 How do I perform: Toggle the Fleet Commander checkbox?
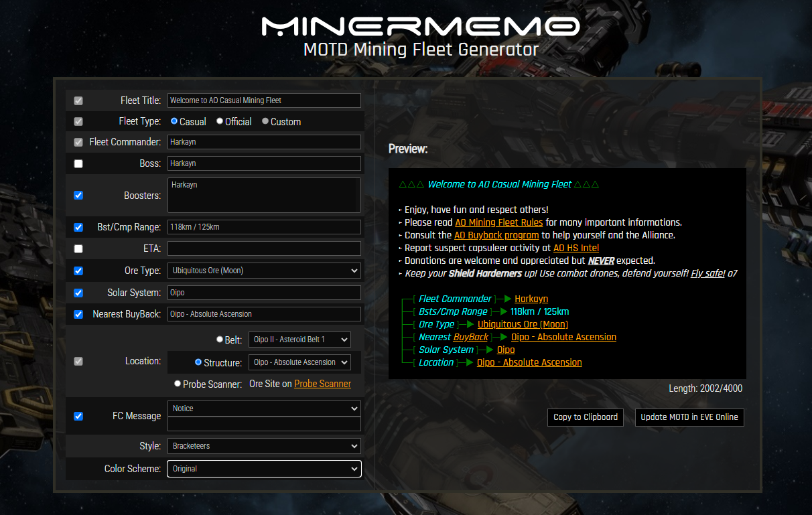pos(78,143)
